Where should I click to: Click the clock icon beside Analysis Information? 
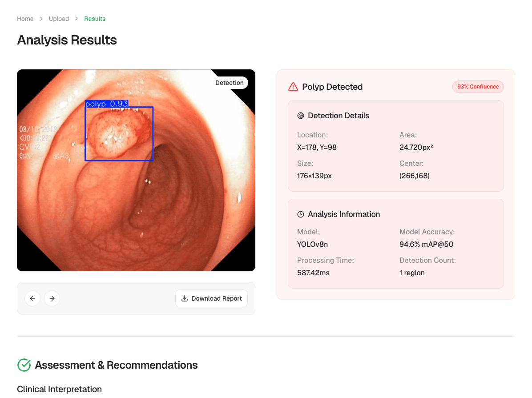[301, 214]
